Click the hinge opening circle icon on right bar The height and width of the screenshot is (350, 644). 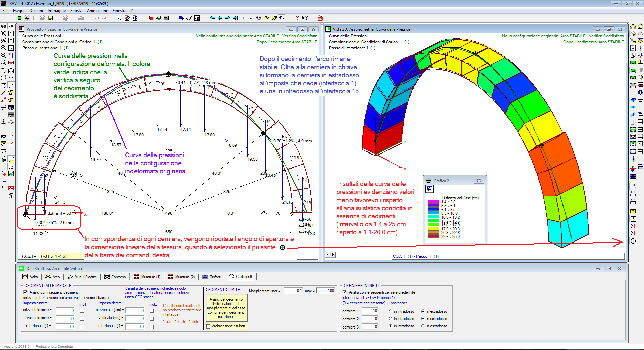point(633,241)
